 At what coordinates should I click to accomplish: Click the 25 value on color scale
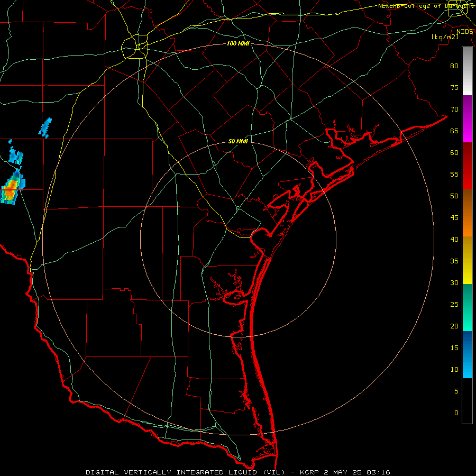tap(454, 305)
